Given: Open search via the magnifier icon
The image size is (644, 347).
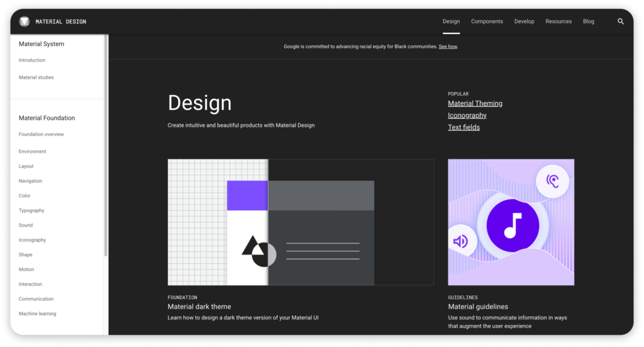Looking at the screenshot, I should (x=621, y=21).
